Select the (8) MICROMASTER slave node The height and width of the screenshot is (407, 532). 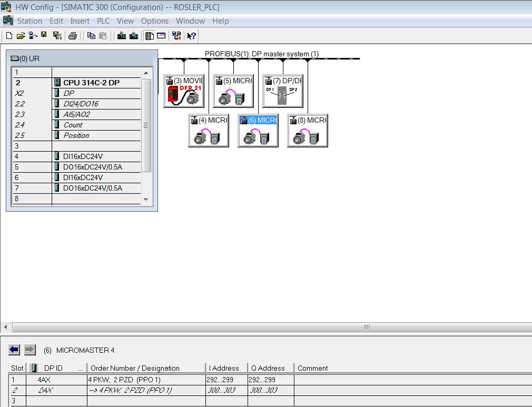tap(308, 131)
